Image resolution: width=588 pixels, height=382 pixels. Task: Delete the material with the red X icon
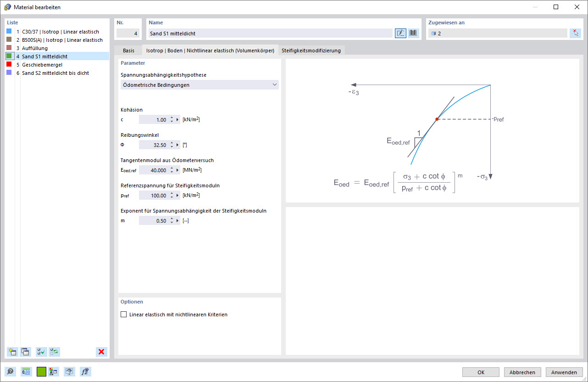pyautogui.click(x=101, y=352)
